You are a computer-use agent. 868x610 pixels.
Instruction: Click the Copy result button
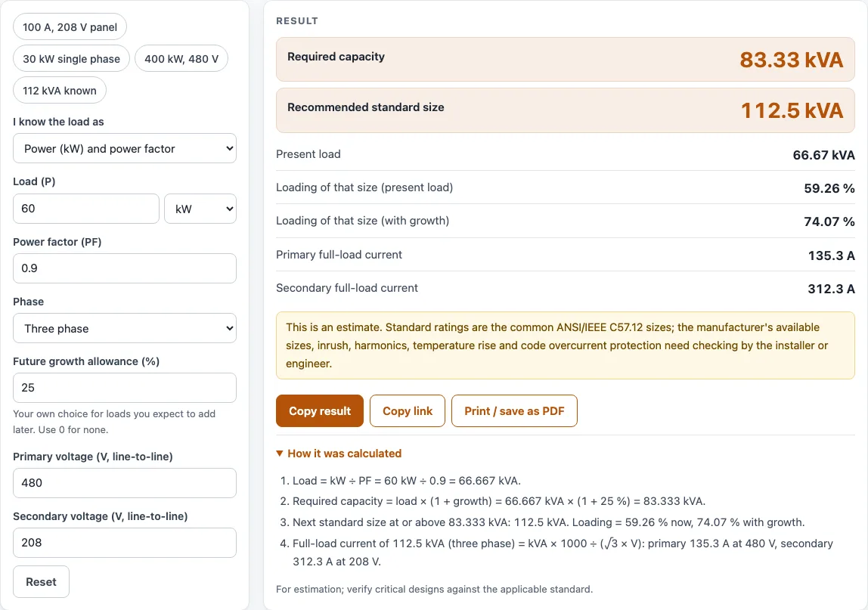click(x=320, y=410)
